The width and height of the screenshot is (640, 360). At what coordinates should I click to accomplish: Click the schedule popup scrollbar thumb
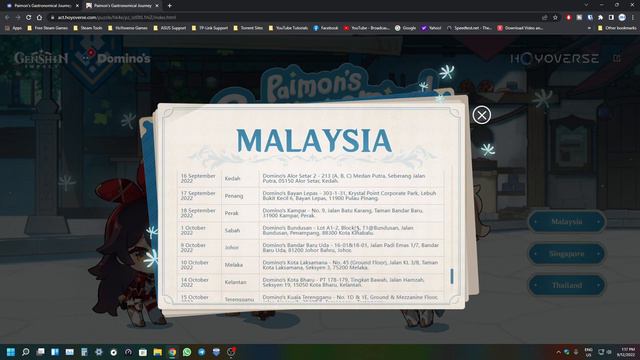pyautogui.click(x=452, y=276)
